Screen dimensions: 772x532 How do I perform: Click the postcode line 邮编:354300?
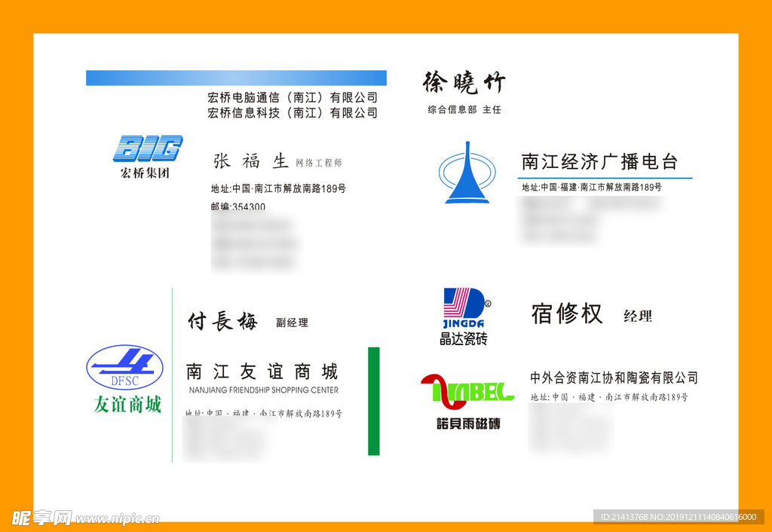click(x=238, y=206)
